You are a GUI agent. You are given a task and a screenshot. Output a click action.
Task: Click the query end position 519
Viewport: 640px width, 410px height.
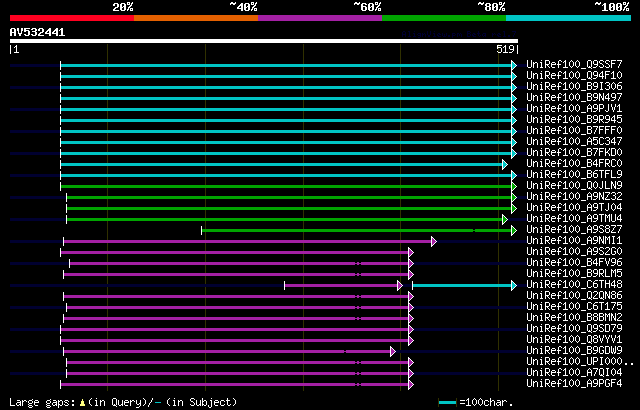pyautogui.click(x=505, y=49)
